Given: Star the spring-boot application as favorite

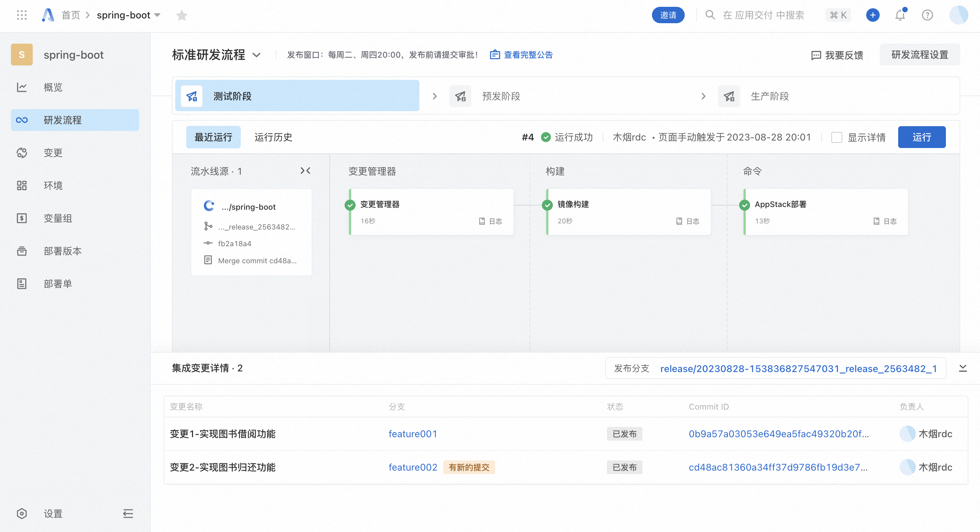Looking at the screenshot, I should point(182,16).
